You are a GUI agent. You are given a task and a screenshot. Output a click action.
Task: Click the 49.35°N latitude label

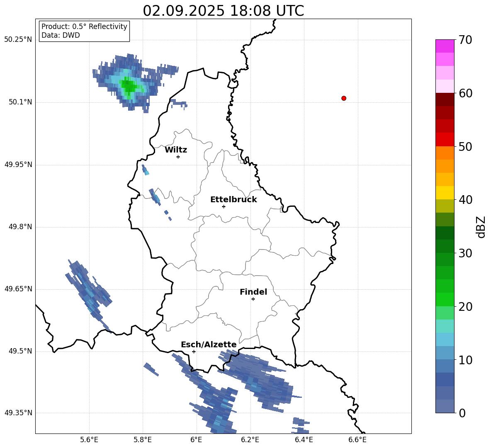18,413
